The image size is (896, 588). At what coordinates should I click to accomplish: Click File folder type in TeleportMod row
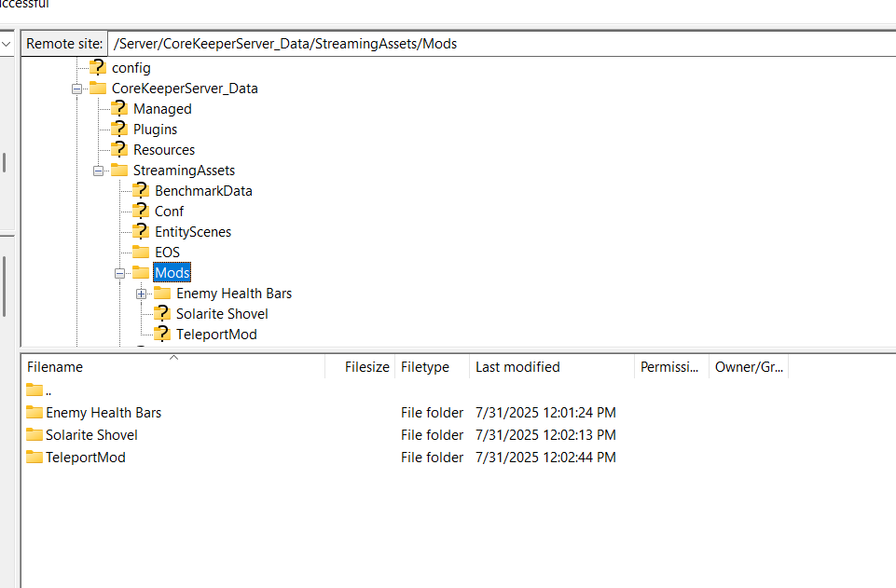[x=432, y=458]
